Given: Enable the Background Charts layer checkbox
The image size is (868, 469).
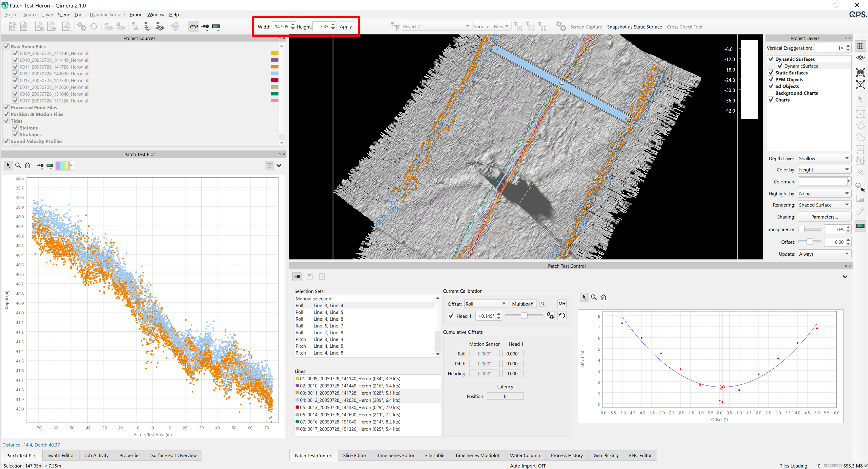Looking at the screenshot, I should 771,93.
